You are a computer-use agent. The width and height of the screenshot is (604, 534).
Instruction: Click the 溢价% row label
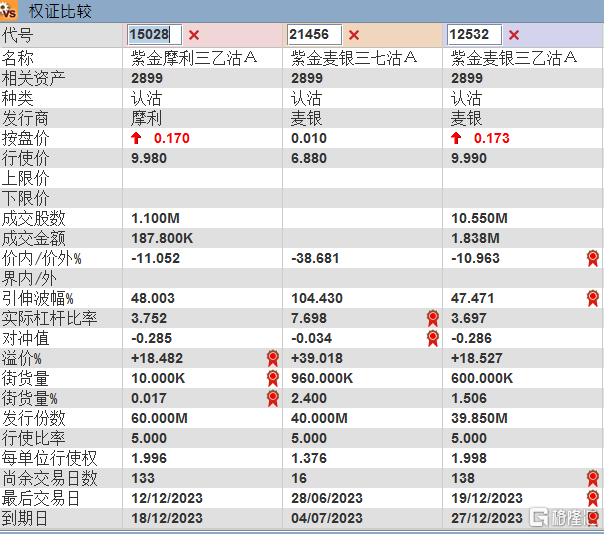pyautogui.click(x=22, y=359)
